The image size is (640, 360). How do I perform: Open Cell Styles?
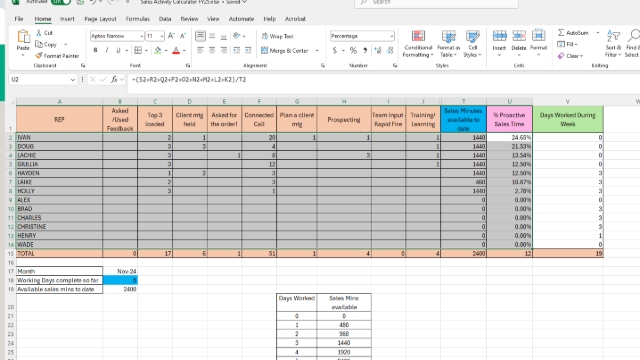[472, 44]
